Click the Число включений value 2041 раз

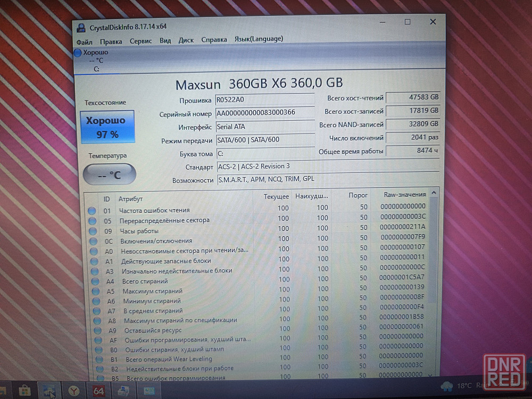tap(413, 137)
